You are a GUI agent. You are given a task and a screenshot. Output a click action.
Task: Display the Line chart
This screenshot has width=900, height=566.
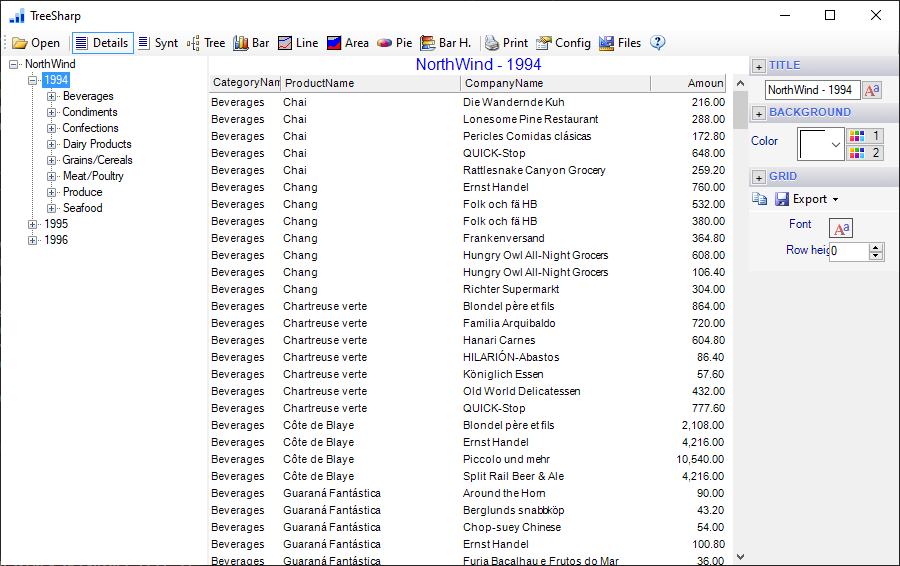[298, 43]
